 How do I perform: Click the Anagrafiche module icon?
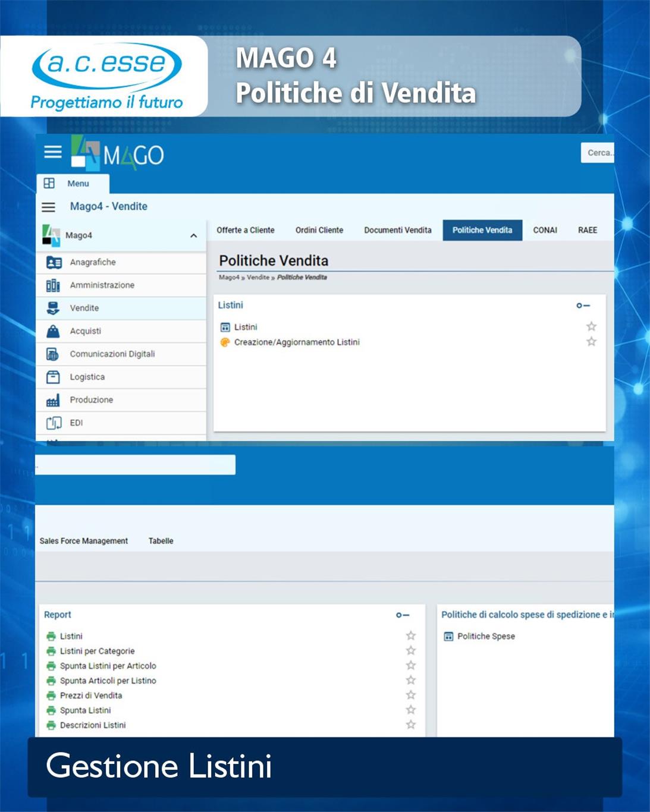[54, 262]
